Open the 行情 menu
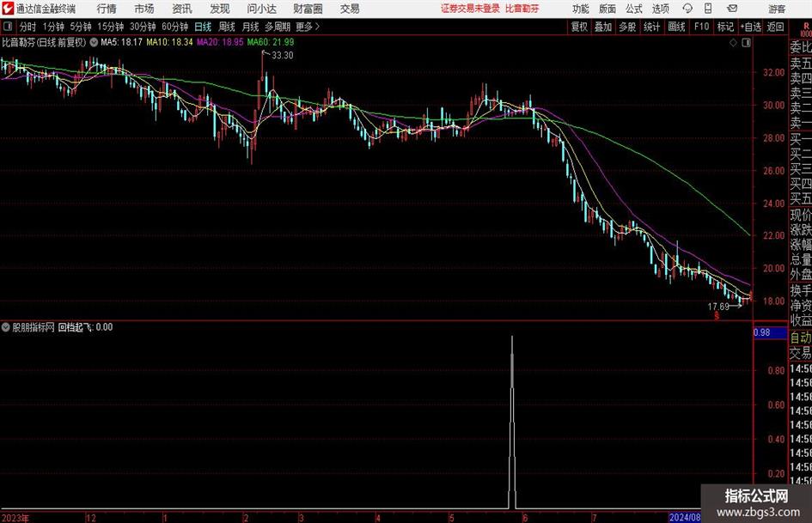Screen dimensions: 812x523 click(107, 9)
